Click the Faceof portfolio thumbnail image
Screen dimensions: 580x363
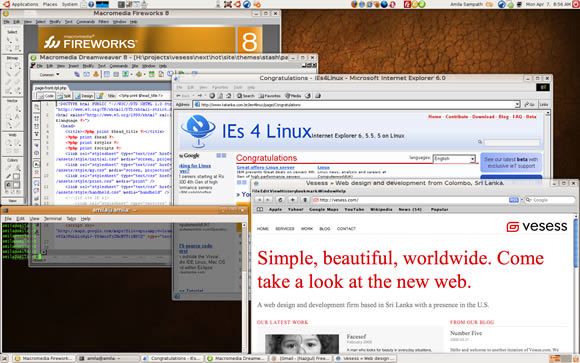301,343
